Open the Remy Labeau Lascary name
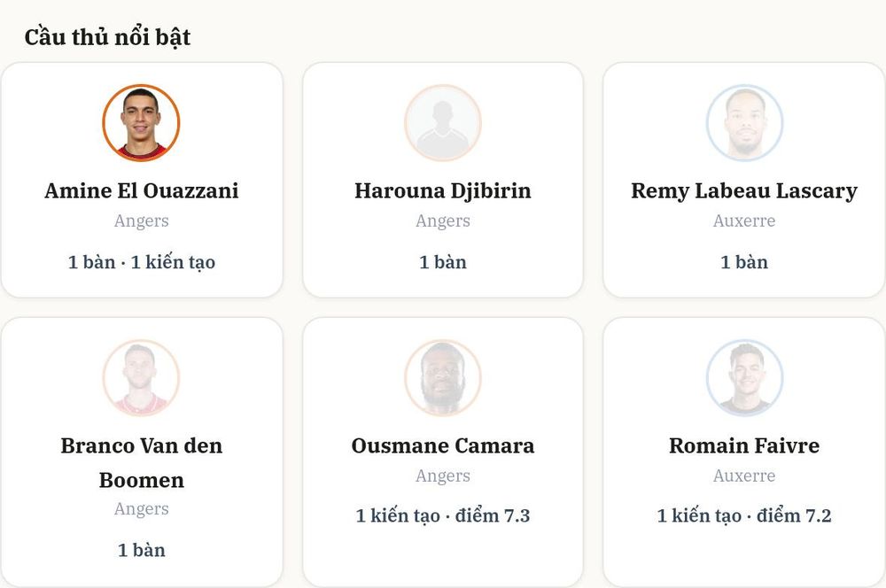 pos(744,191)
